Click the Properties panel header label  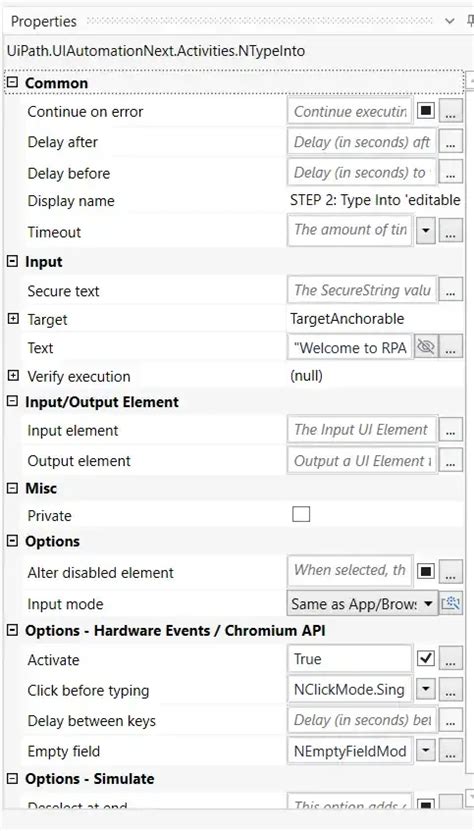pyautogui.click(x=44, y=22)
